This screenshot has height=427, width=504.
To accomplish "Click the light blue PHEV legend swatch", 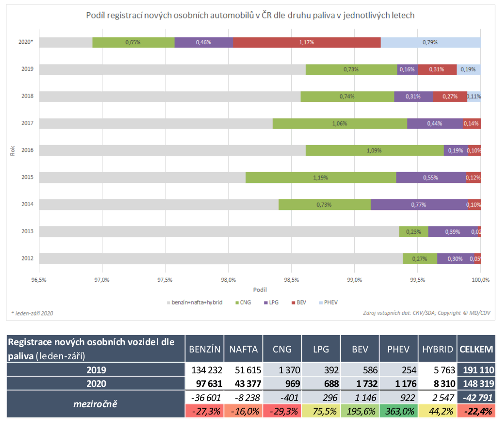I will pyautogui.click(x=321, y=303).
